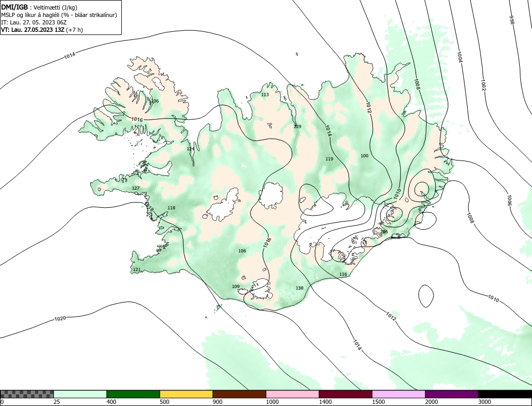
Task: Click the 124 map value
Action: [190, 149]
